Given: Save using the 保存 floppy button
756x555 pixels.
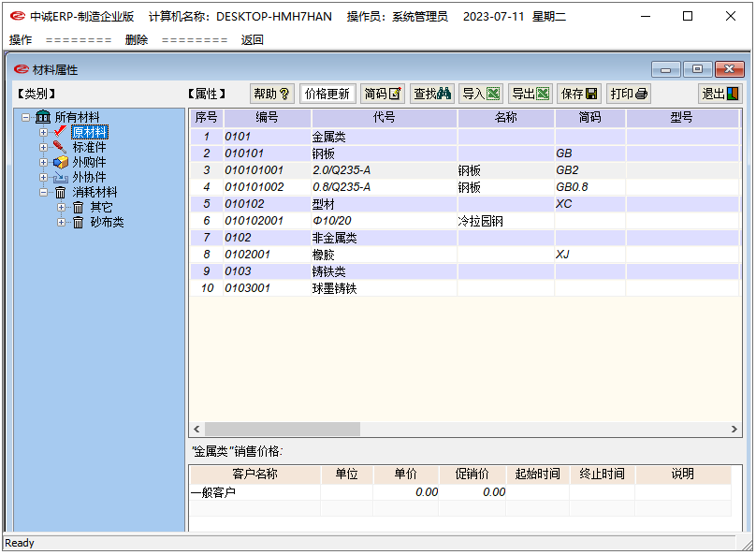Looking at the screenshot, I should coord(579,94).
